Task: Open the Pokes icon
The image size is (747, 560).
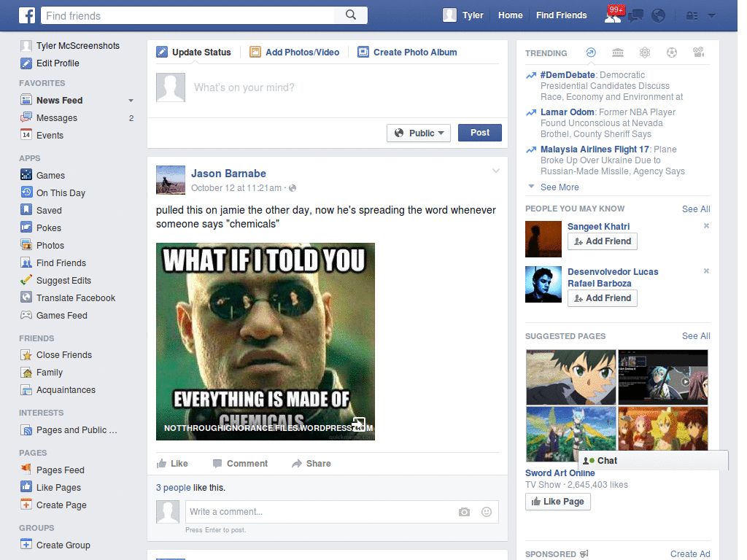Action: [x=26, y=227]
